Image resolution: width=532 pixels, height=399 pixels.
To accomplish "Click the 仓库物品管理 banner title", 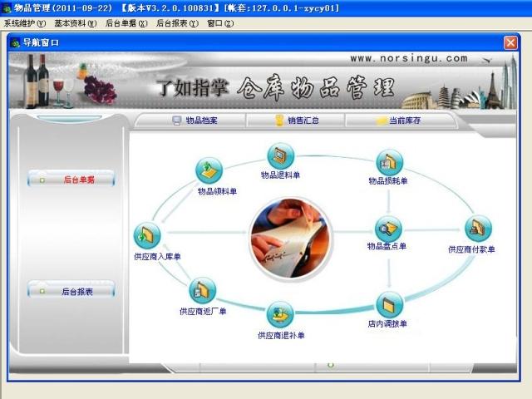I will [x=316, y=87].
